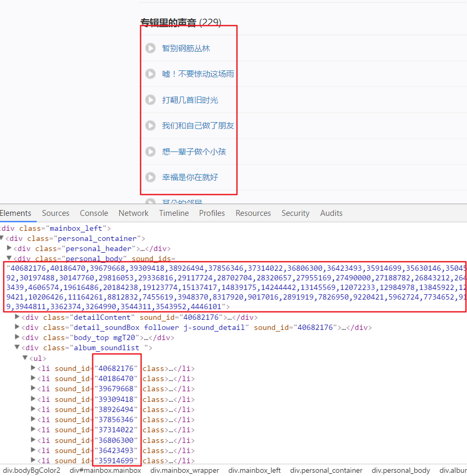Image resolution: width=467 pixels, height=476 pixels.
Task: Click breadcrumb div.bodyBgColor2
Action: click(x=31, y=470)
